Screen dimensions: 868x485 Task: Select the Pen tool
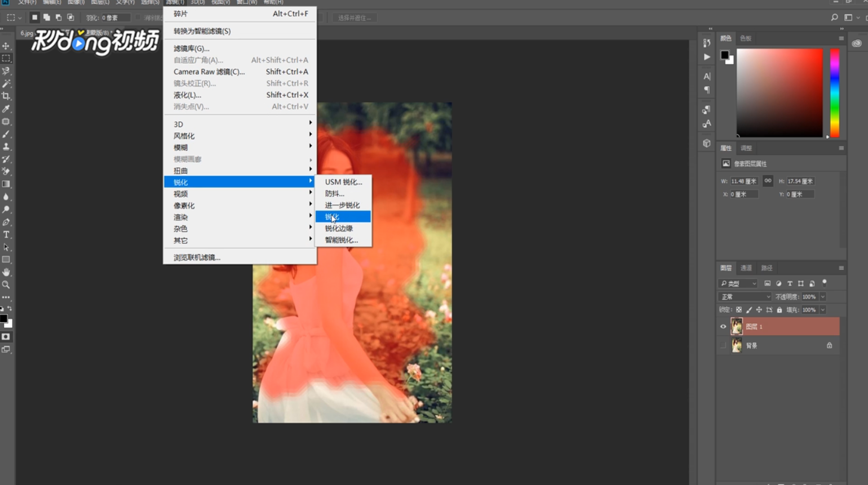tap(6, 222)
